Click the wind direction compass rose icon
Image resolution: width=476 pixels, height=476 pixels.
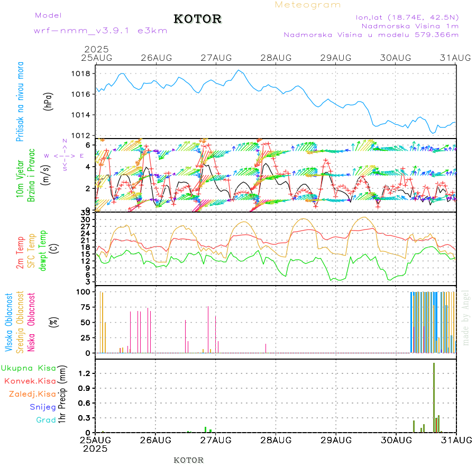tap(65, 155)
